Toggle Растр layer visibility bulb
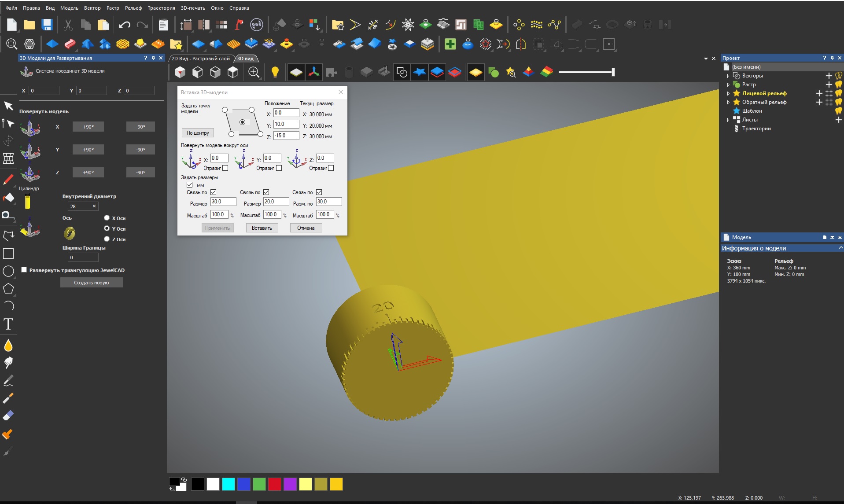The height and width of the screenshot is (504, 844). coord(839,85)
